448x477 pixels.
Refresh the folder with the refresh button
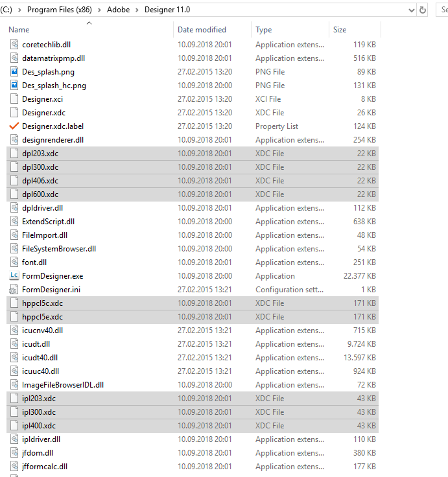tap(423, 10)
